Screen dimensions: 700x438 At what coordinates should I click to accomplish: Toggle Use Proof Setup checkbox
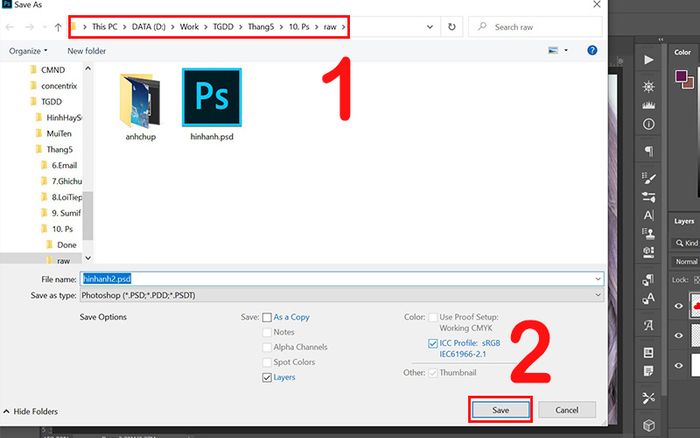[x=433, y=317]
